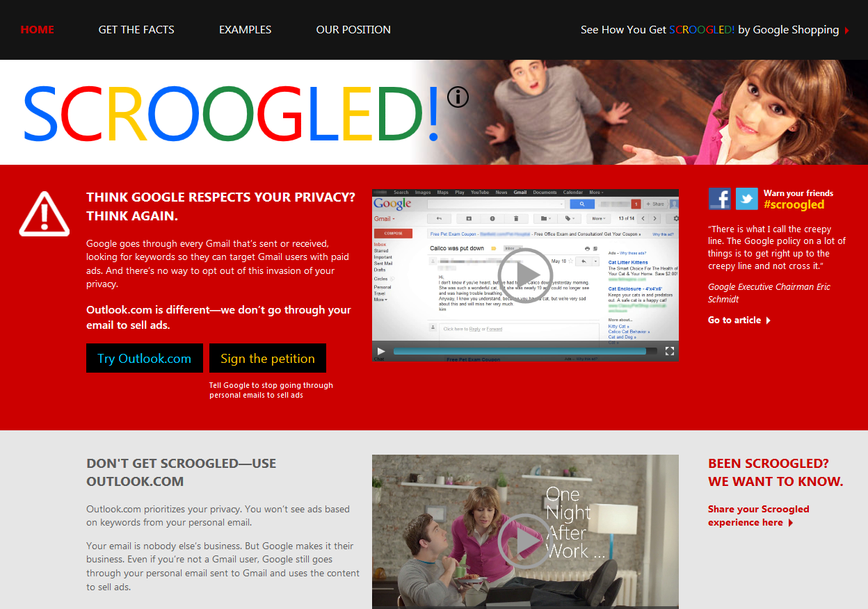Enter fullscreen on the Gmail ad video
868x609 pixels.
pyautogui.click(x=670, y=351)
